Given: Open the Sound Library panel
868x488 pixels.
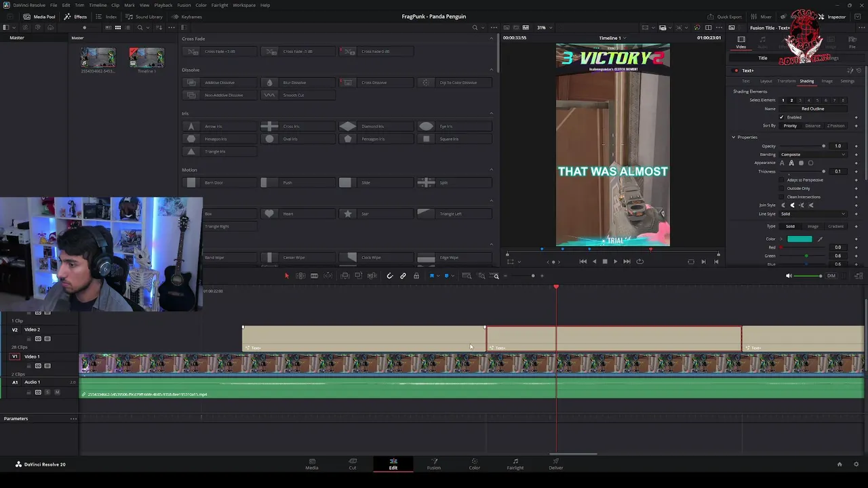Looking at the screenshot, I should tap(144, 16).
